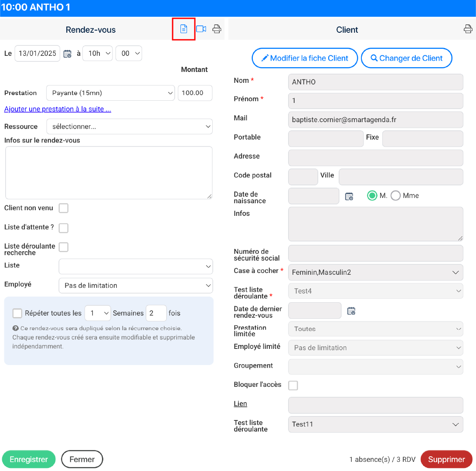Tick the Client non venu checkbox

[x=64, y=208]
